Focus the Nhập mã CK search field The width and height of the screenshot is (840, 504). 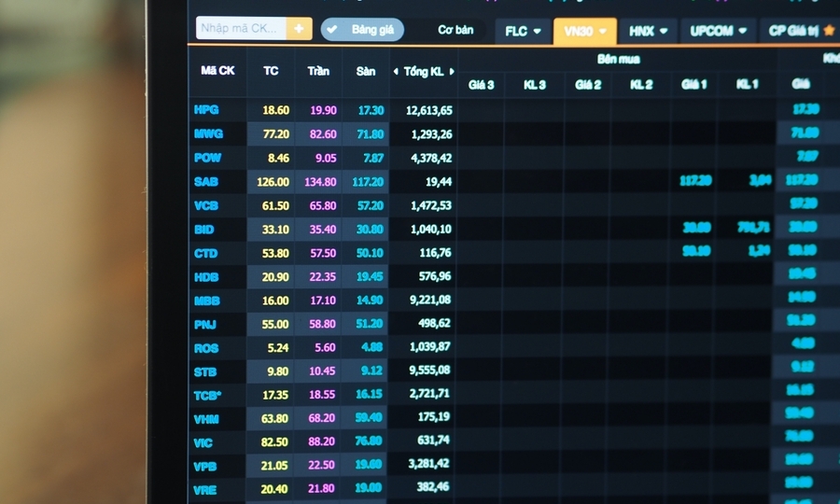(x=241, y=28)
